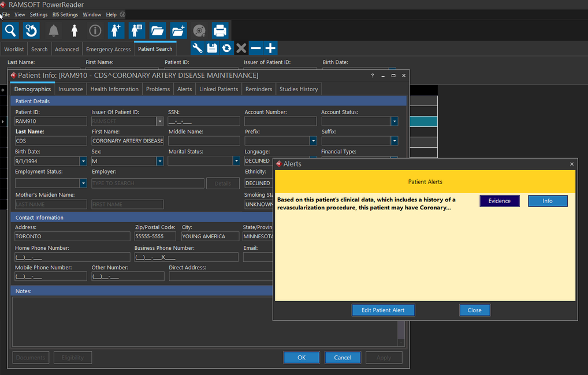
Task: Click the Evidence button in Alerts
Action: 499,201
